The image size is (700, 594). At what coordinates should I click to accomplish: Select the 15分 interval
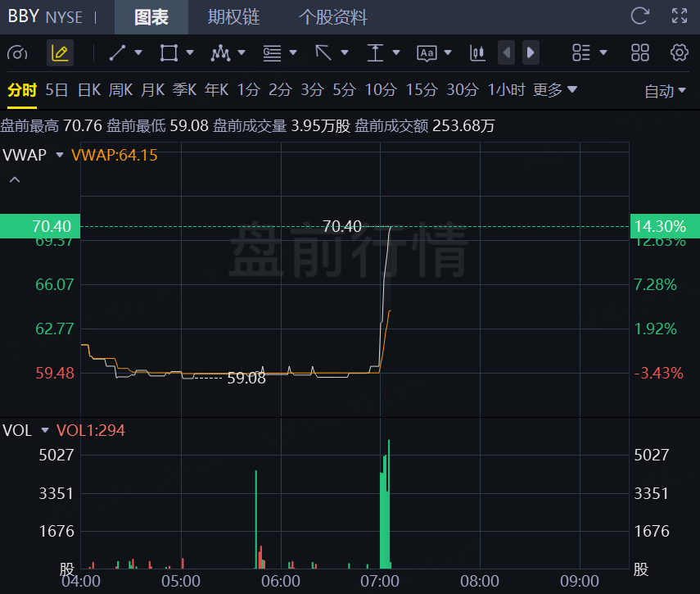(422, 90)
